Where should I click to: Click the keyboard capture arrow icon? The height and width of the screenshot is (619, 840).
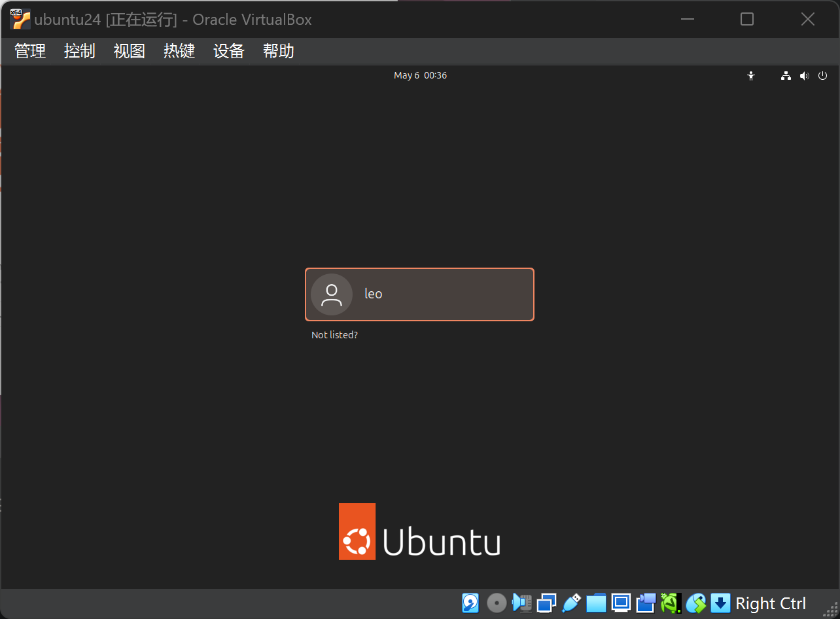720,603
